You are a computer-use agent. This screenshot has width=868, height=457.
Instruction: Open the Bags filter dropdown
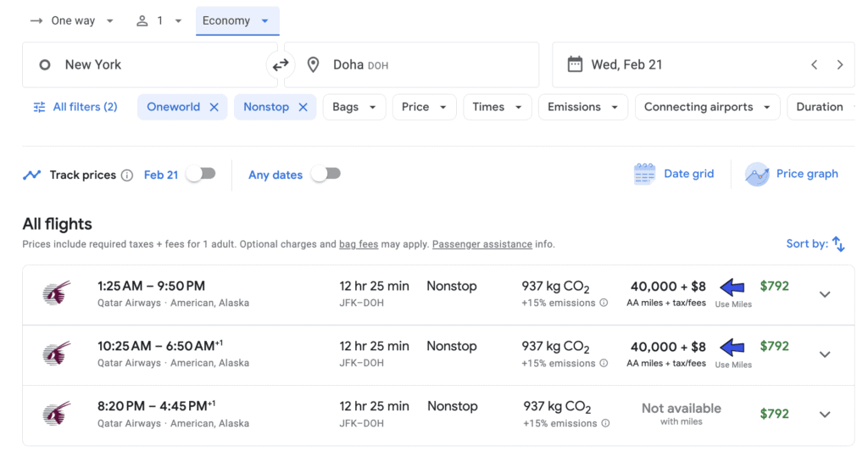(x=353, y=107)
